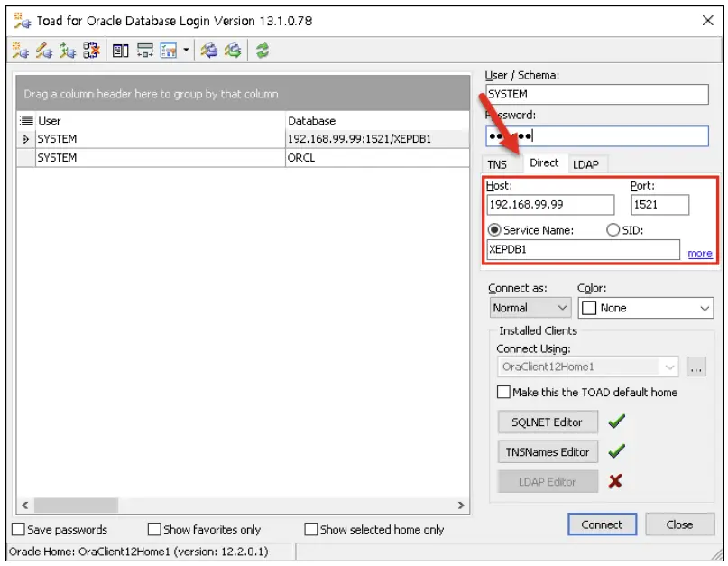Click the Service Name field containing XEPDB1
The height and width of the screenshot is (566, 728).
point(583,249)
